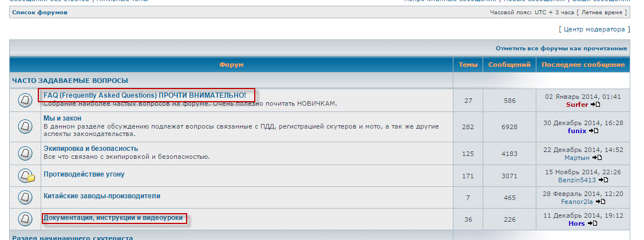Open the Экипировка и безопасность forum
Viewport: 644px width, 240px height.
pyautogui.click(x=90, y=149)
